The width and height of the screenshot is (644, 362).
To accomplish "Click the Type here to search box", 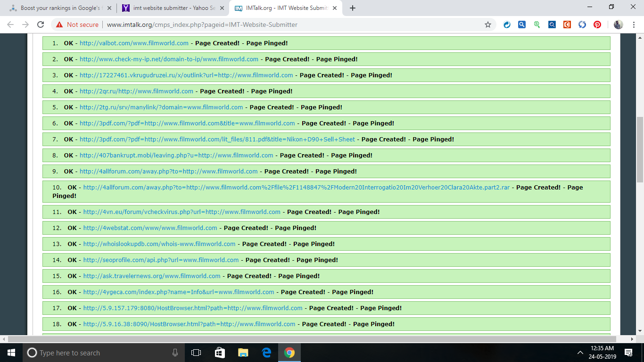I will click(99, 353).
